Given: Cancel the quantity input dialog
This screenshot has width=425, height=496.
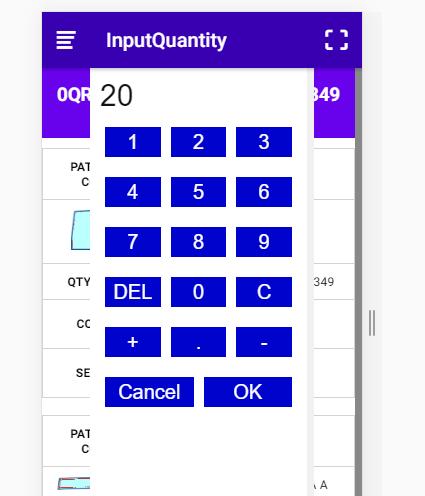Looking at the screenshot, I should 149,392.
